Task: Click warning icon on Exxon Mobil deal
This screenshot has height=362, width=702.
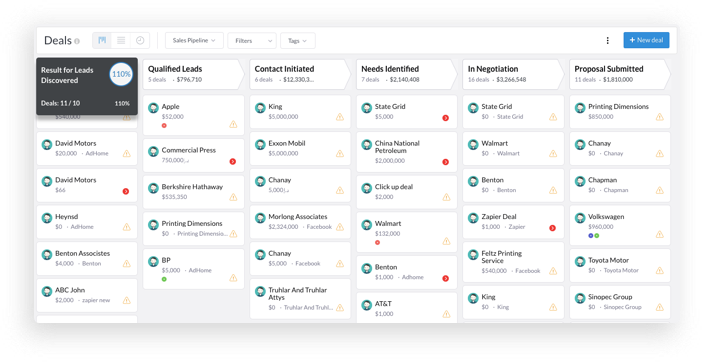Action: [x=340, y=153]
